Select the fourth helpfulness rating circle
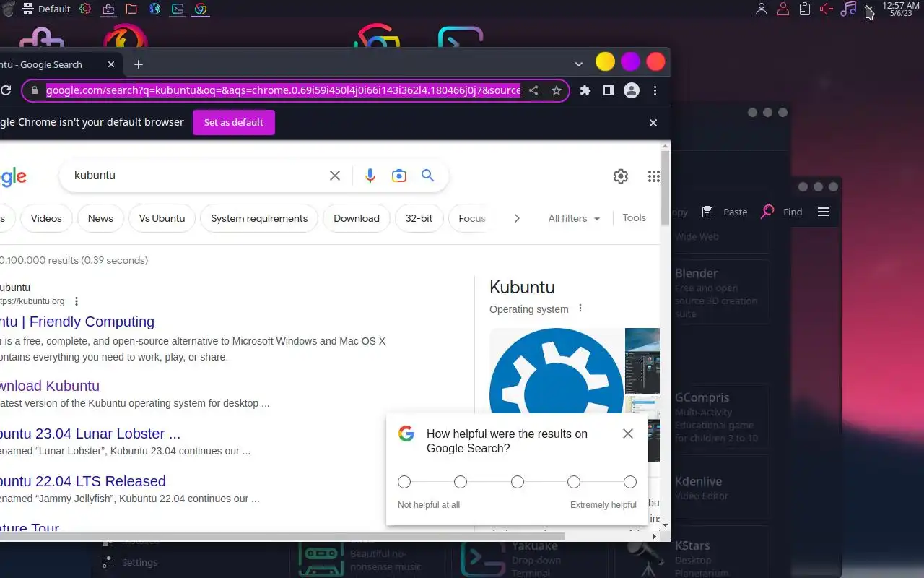This screenshot has width=924, height=578. 574,482
